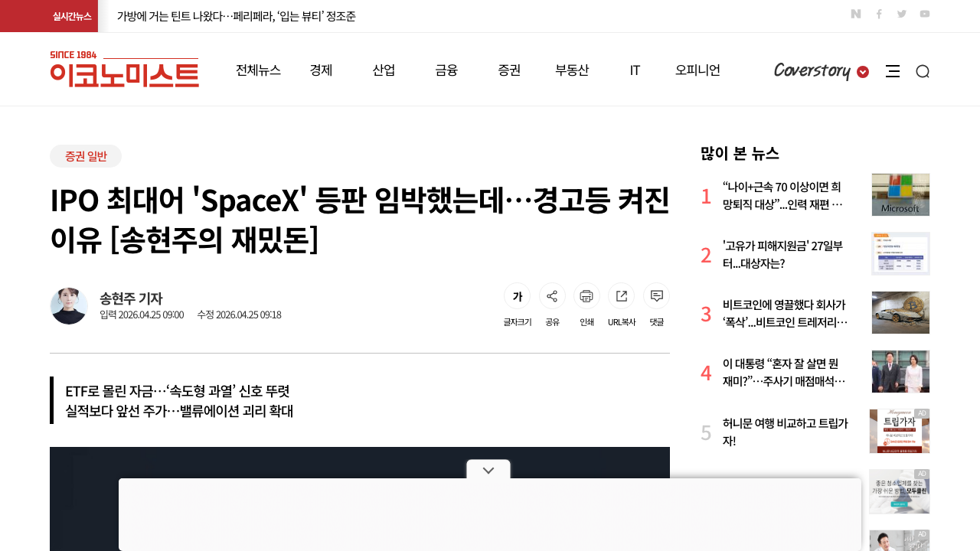Viewport: 980px width, 551px height.
Task: Click the 피해지원금 table thumbnail
Action: click(x=900, y=253)
